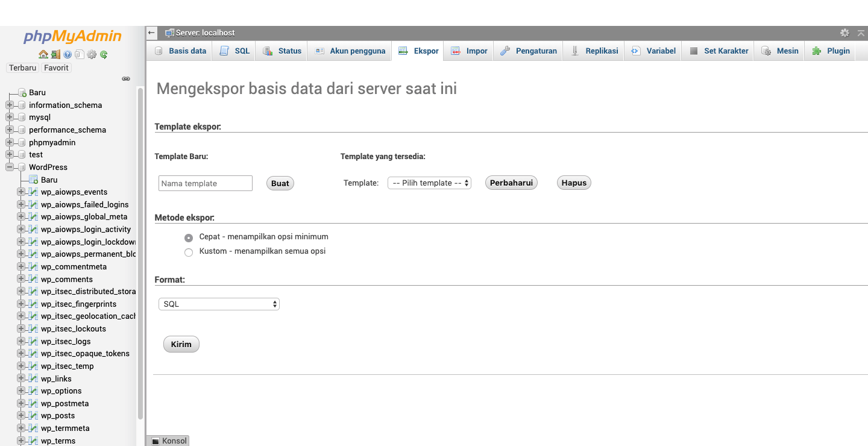Click the collapse arrows icon at top right
868x446 pixels.
click(x=861, y=33)
